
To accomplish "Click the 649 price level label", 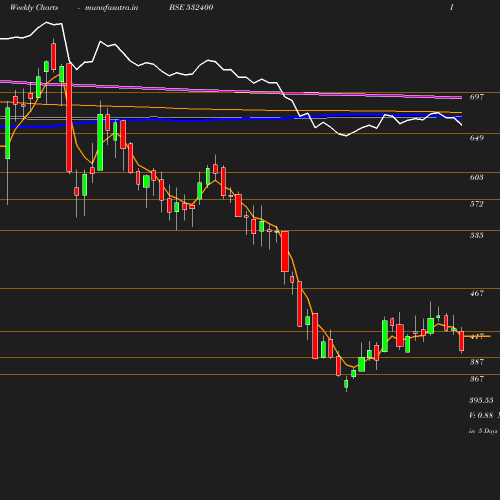I will click(x=477, y=138).
